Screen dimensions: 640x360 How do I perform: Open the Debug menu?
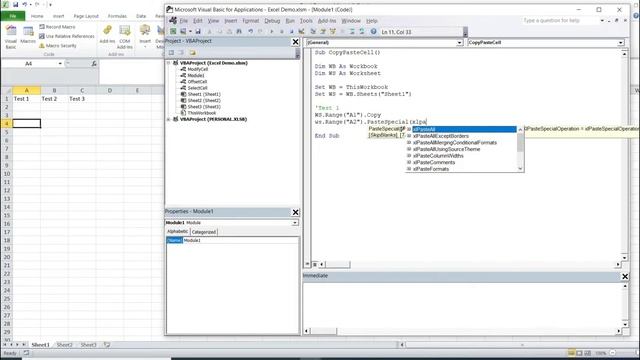(272, 21)
